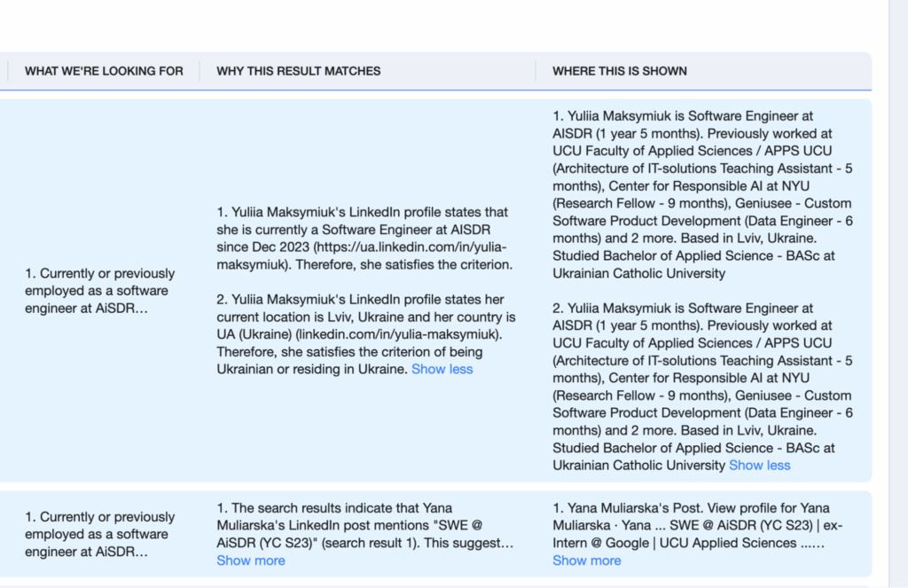This screenshot has height=588, width=908.
Task: Click the (linkedin.com/in/yulia-maksymiuk) reference in paragraph two
Action: click(x=401, y=334)
